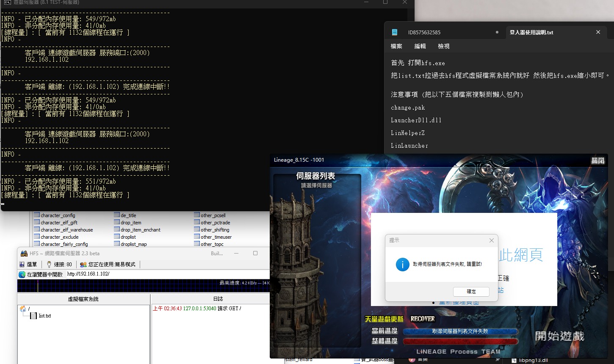Minimize the HFS window
Image resolution: width=614 pixels, height=364 pixels.
coord(236,253)
